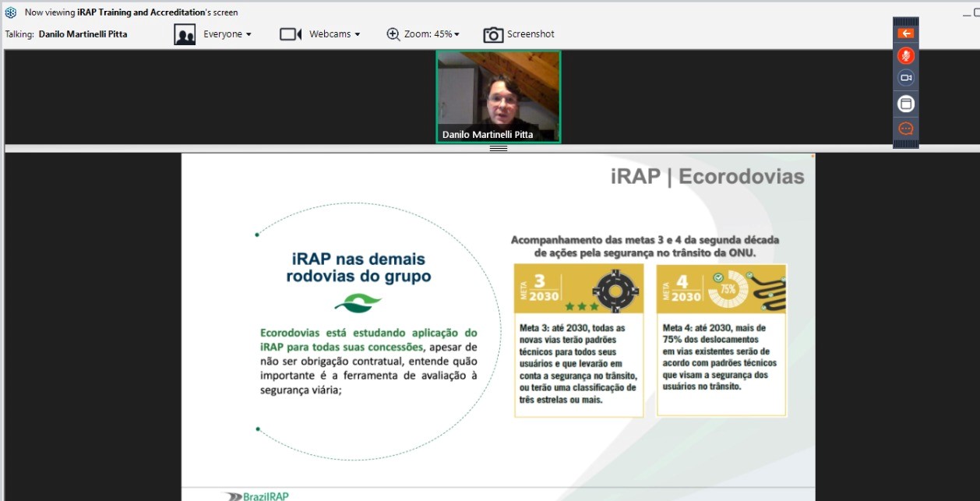Click the screenshot camera icon
Screen dimensions: 980x501
(x=493, y=34)
